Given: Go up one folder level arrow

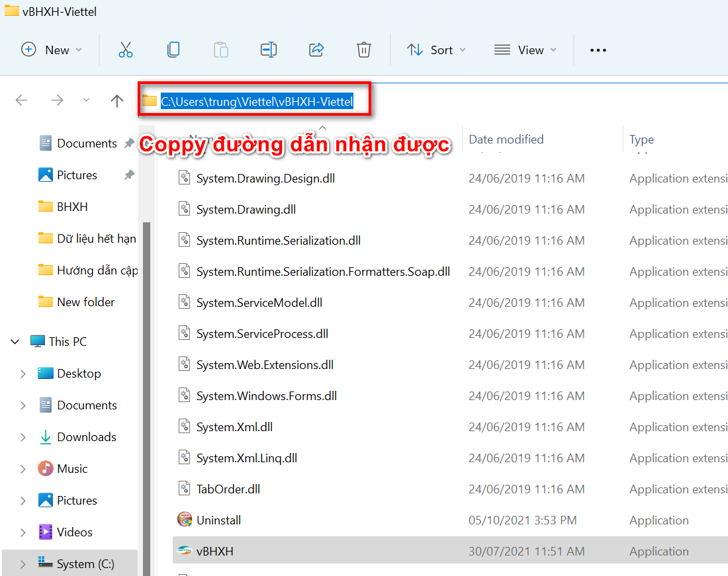Looking at the screenshot, I should 117,100.
